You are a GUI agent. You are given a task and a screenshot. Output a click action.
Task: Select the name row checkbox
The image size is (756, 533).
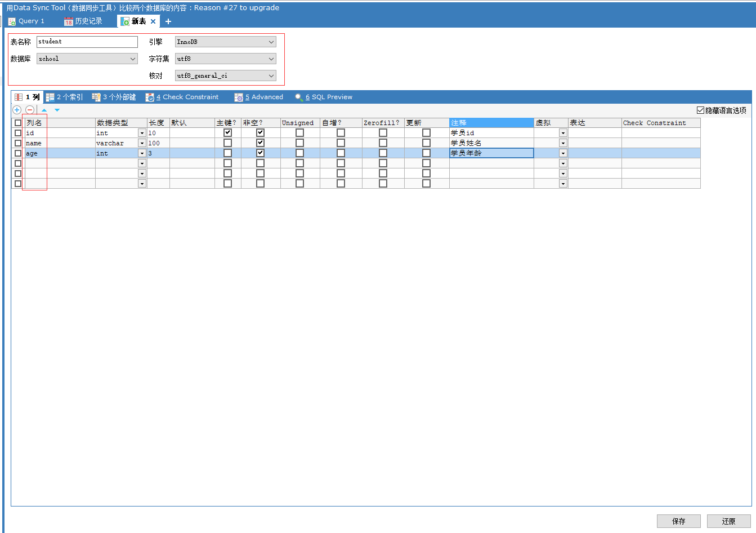click(18, 143)
